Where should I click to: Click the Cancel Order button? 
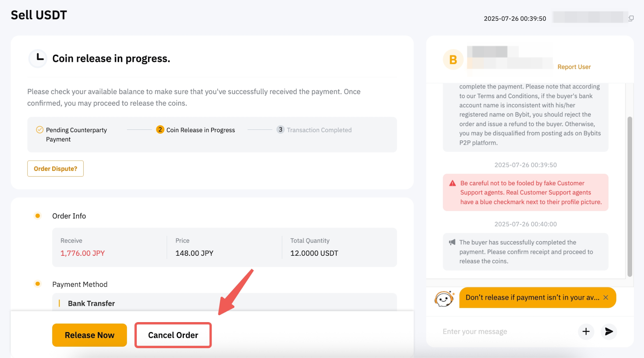[173, 335]
